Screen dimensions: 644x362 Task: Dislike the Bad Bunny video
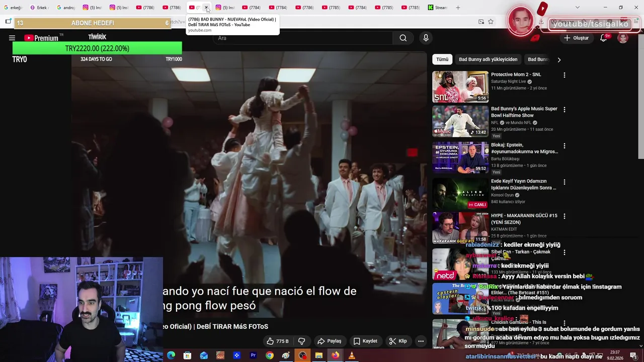pyautogui.click(x=302, y=341)
